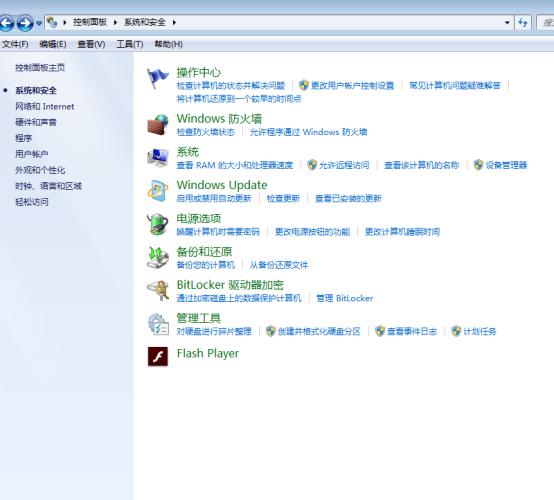The image size is (554, 500).
Task: Open 硬件和声音 category in sidebar
Action: (x=36, y=122)
